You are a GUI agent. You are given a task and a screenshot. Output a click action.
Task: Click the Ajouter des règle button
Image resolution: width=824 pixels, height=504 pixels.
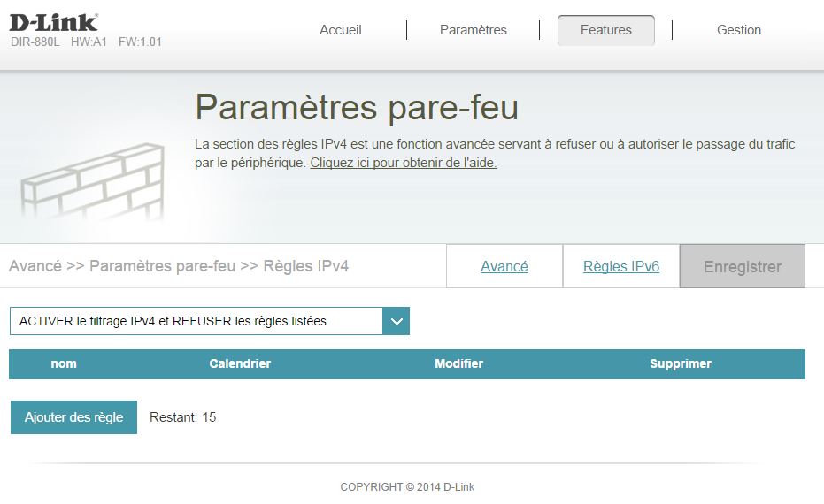[x=73, y=417]
